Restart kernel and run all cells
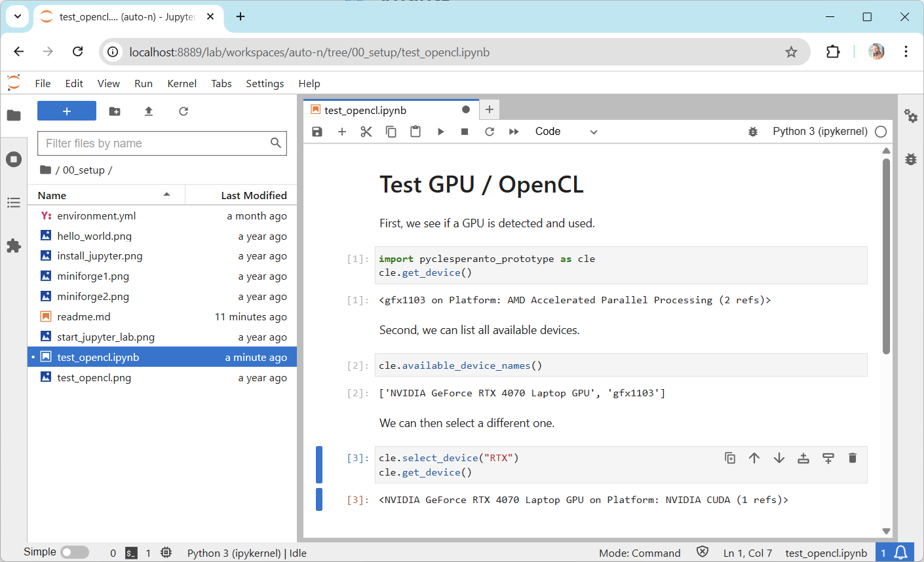Viewport: 924px width, 562px height. pyautogui.click(x=514, y=132)
